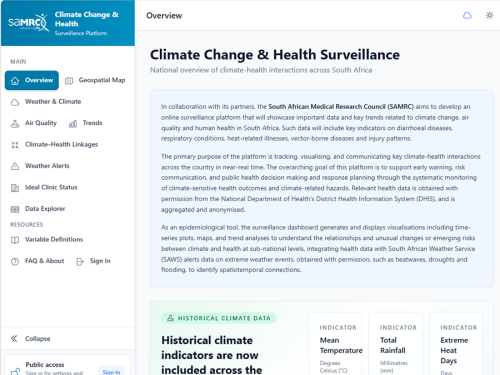500x375 pixels.
Task: Collapse the sidebar using the double chevron
Action: pyautogui.click(x=14, y=339)
